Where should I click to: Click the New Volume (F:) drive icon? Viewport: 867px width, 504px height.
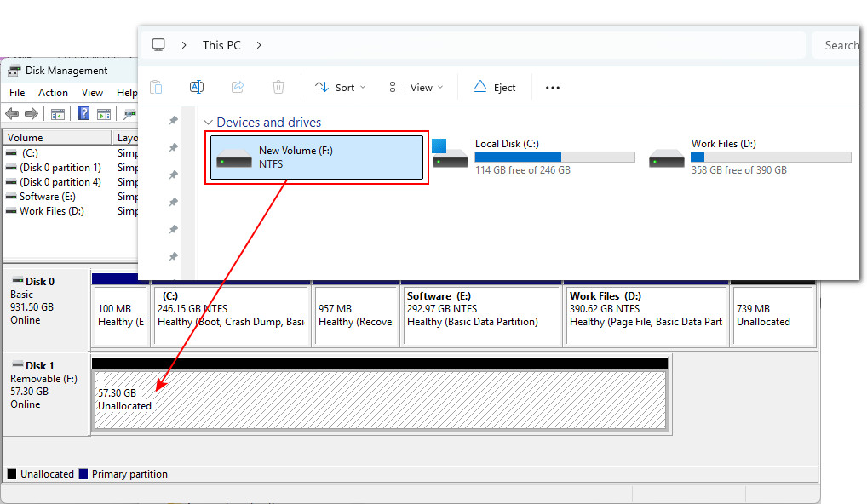pyautogui.click(x=234, y=158)
